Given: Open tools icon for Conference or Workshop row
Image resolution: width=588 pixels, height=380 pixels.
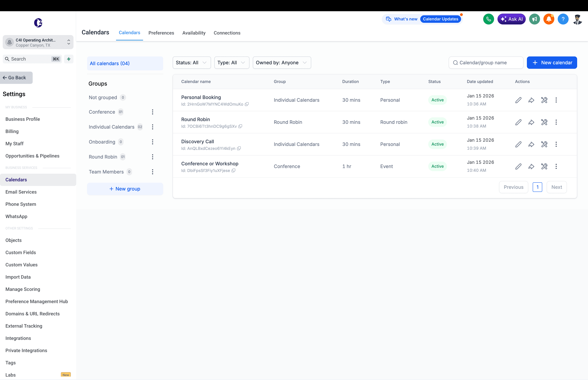Looking at the screenshot, I should (544, 166).
